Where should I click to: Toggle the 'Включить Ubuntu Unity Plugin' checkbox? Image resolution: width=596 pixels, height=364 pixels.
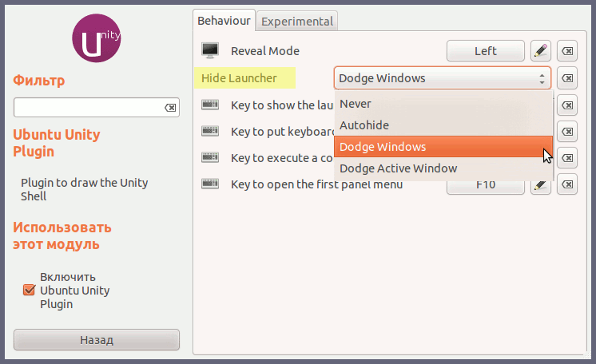(x=30, y=290)
